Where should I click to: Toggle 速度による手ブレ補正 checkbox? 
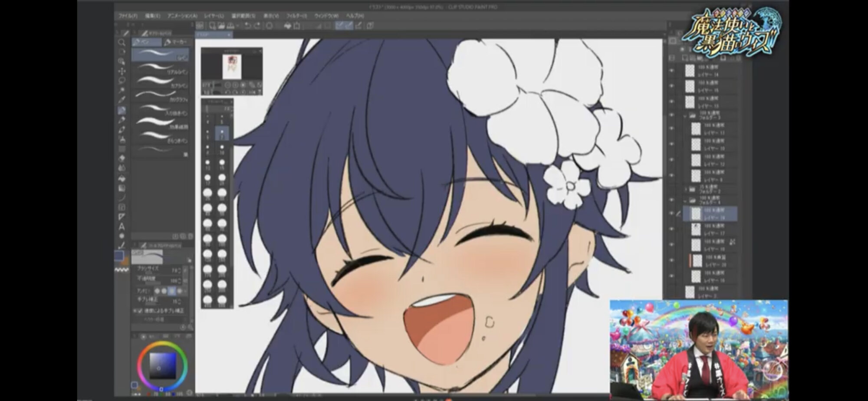pyautogui.click(x=141, y=311)
